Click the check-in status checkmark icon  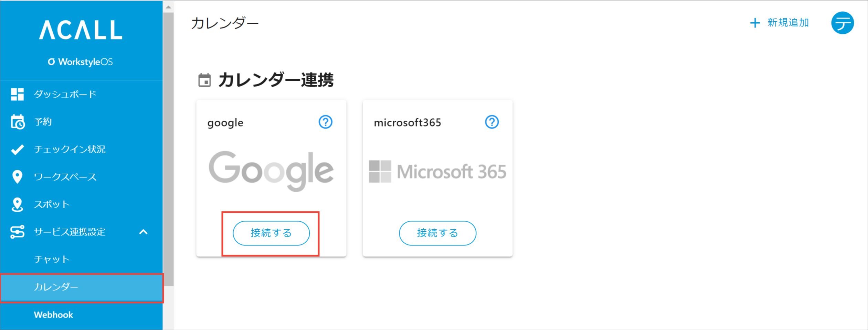(x=17, y=150)
